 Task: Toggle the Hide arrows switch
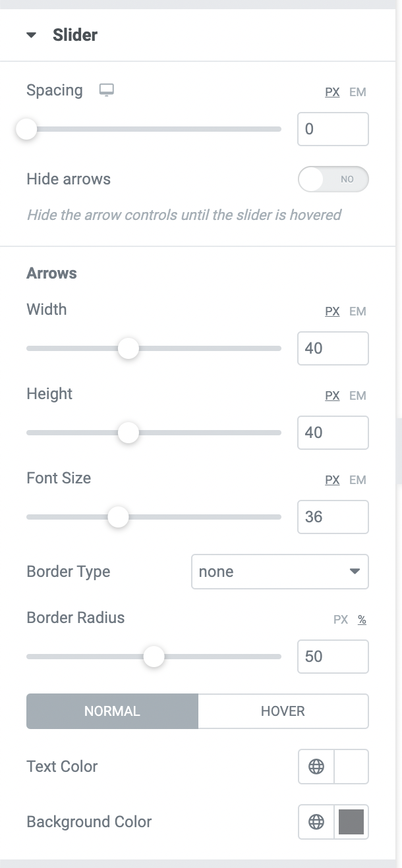[x=333, y=179]
